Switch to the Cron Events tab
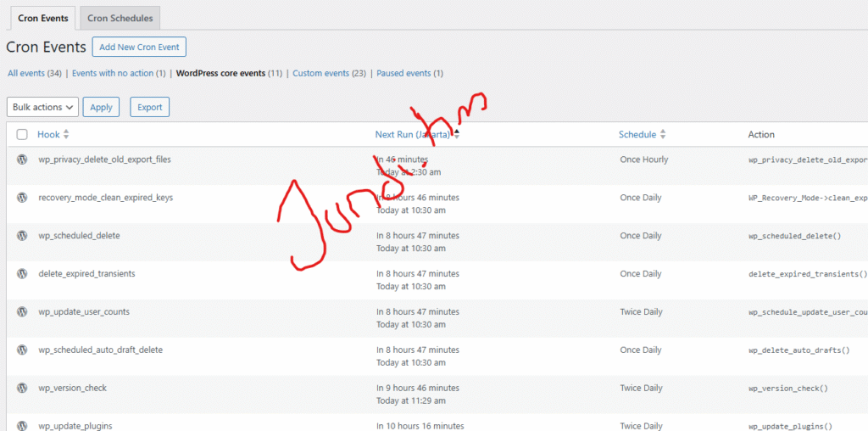 point(43,18)
